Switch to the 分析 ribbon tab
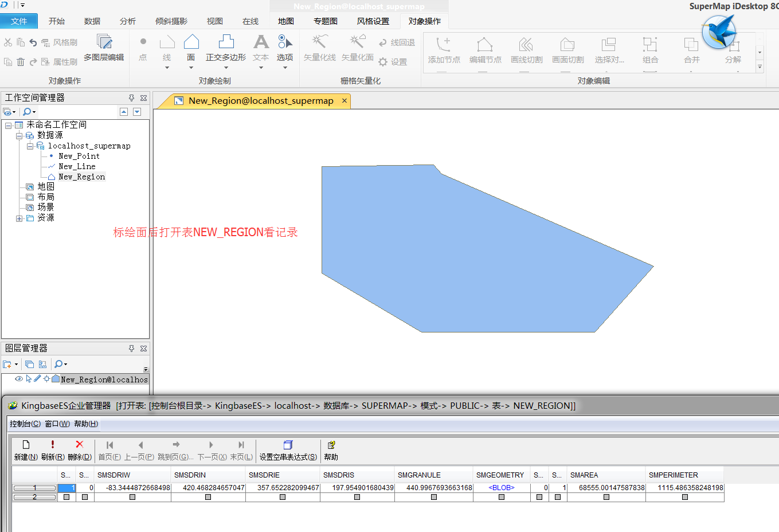Screen dimensions: 779x532 [128, 21]
